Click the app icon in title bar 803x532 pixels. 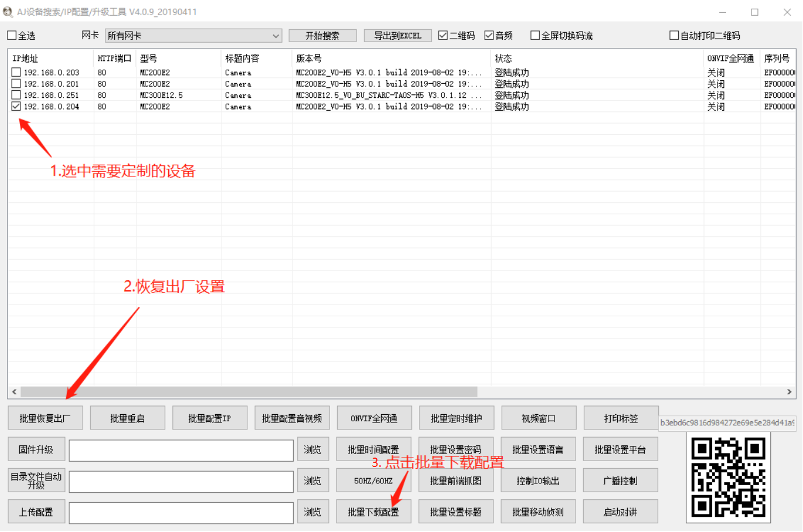pyautogui.click(x=8, y=12)
